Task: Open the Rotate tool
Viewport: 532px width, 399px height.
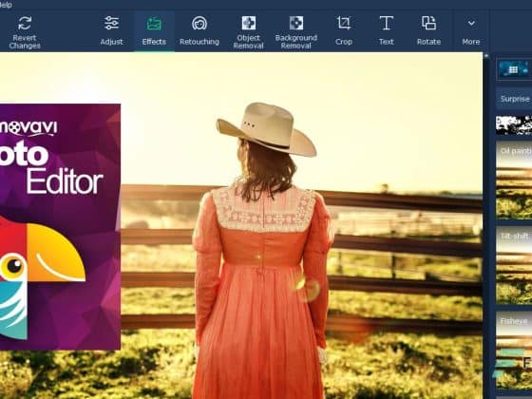Action: [428, 31]
